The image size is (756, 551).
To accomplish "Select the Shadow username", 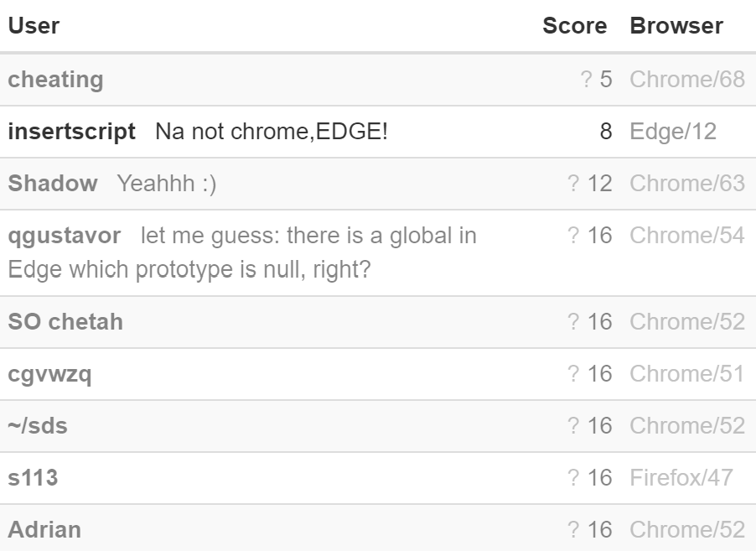I will (53, 184).
